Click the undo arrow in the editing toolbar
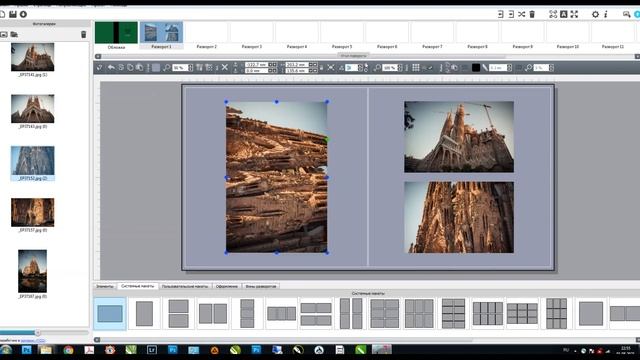The width and height of the screenshot is (640, 360). click(x=111, y=67)
